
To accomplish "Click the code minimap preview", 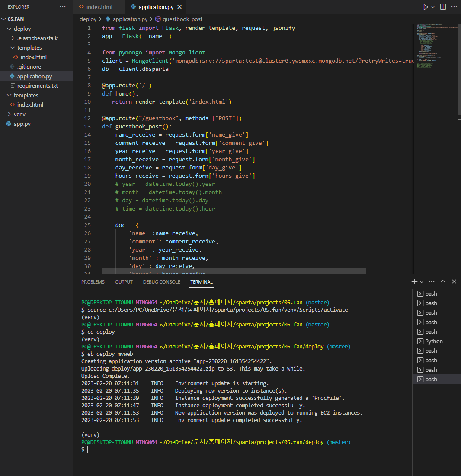I will click(436, 47).
